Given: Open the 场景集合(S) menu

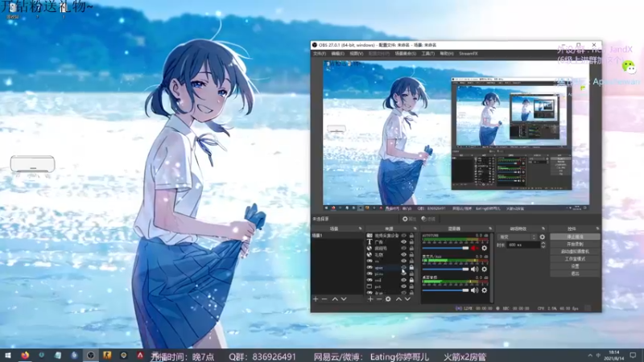Looking at the screenshot, I should (x=406, y=54).
